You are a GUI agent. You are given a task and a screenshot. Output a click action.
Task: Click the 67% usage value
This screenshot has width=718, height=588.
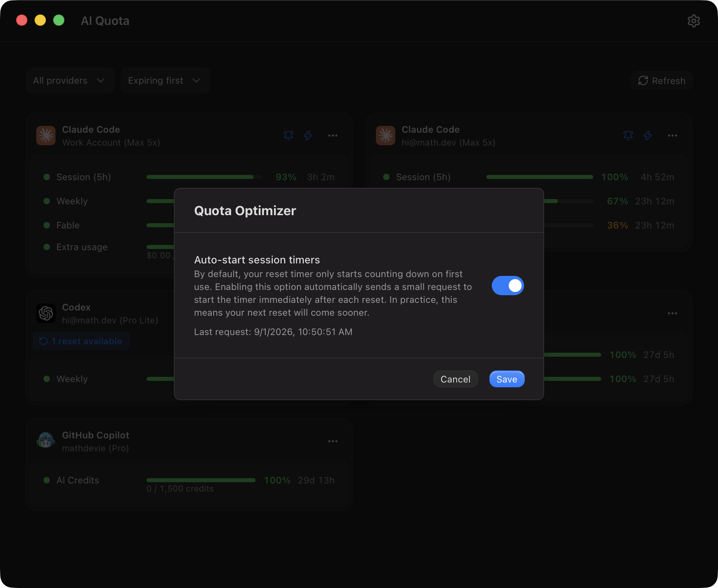617,201
